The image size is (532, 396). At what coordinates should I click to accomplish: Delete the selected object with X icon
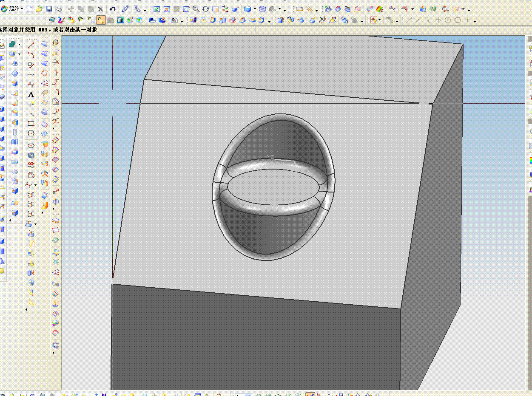[x=100, y=9]
